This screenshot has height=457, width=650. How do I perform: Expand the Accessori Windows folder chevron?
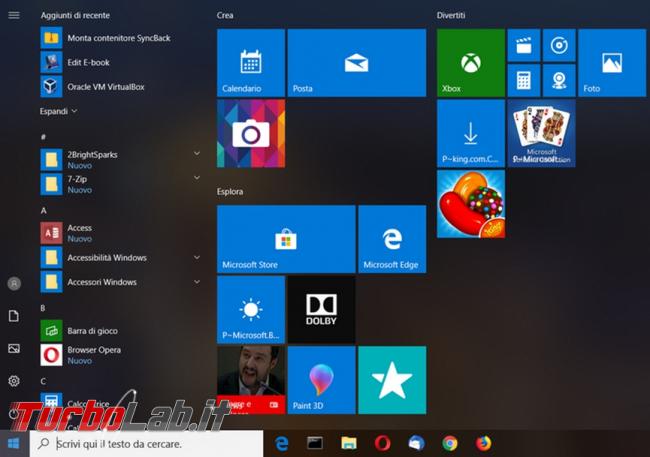[x=197, y=282]
